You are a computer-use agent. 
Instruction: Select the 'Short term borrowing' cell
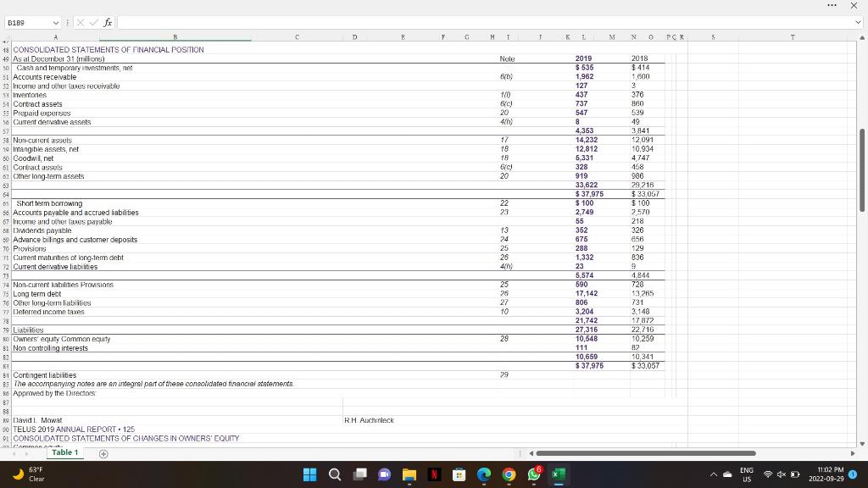(49, 203)
